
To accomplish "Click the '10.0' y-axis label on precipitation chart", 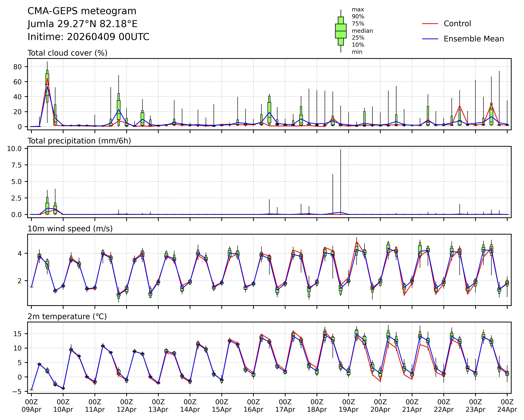I will click(x=14, y=149).
